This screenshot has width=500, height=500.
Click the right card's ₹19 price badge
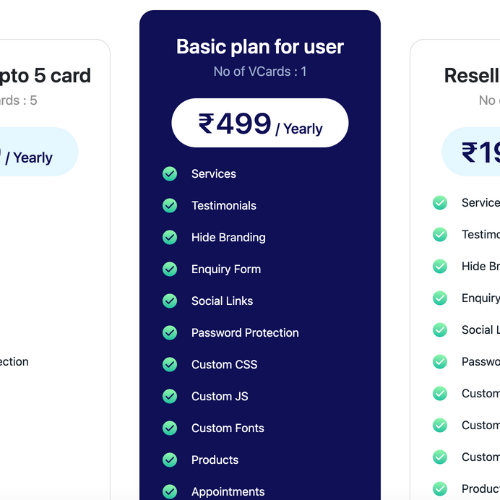pyautogui.click(x=471, y=152)
